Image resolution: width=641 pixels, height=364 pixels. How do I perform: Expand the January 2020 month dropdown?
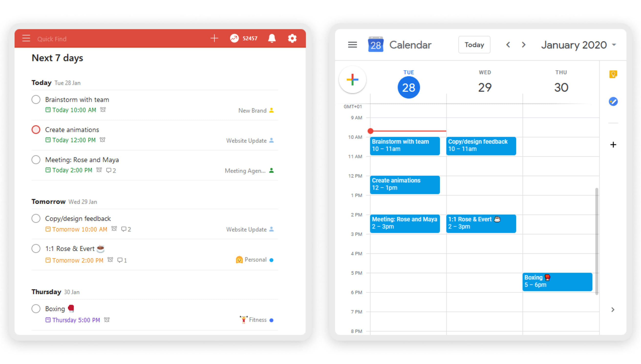click(x=614, y=44)
